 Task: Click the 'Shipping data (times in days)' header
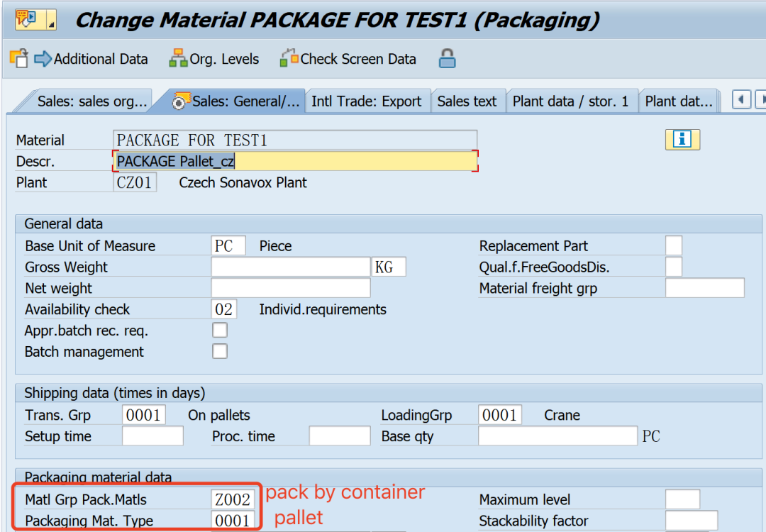115,393
